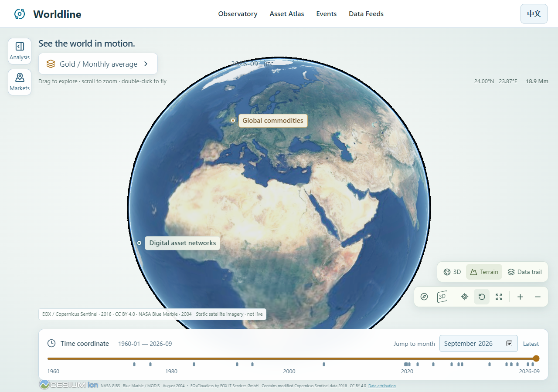Viewport: 558px width, 392px height.
Task: Open the Data attribution link
Action: [382, 386]
